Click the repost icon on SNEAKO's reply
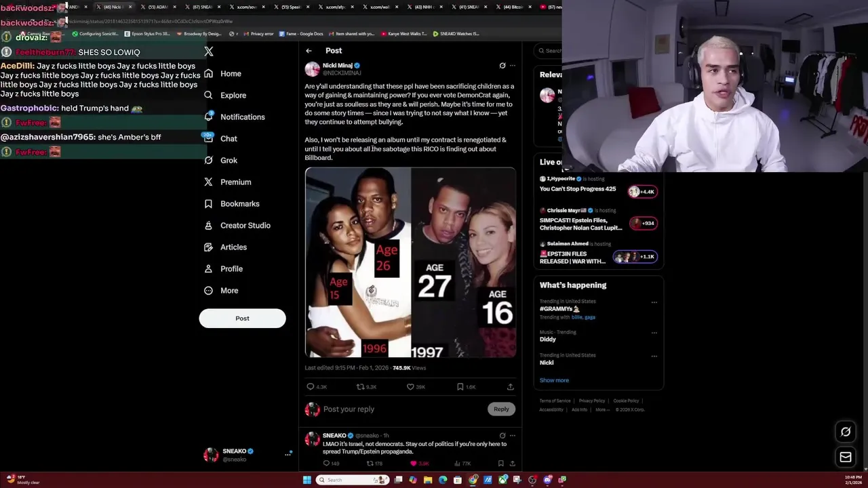 pyautogui.click(x=370, y=464)
